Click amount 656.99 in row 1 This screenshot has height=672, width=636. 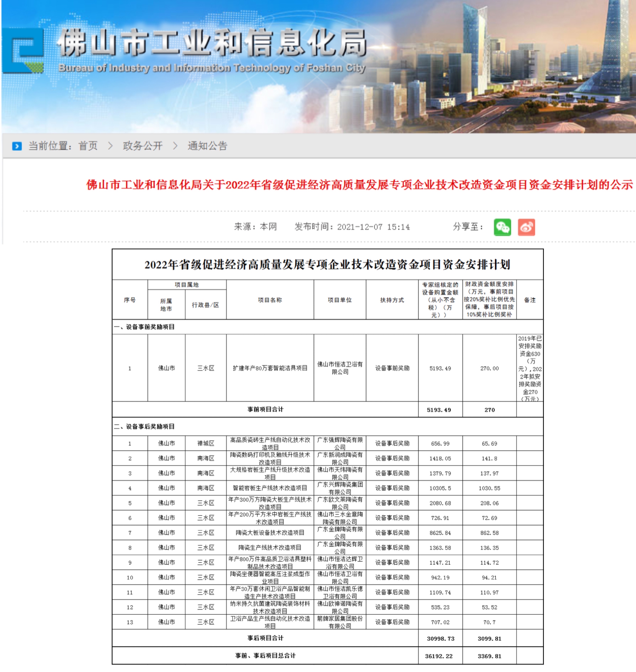[x=440, y=444]
